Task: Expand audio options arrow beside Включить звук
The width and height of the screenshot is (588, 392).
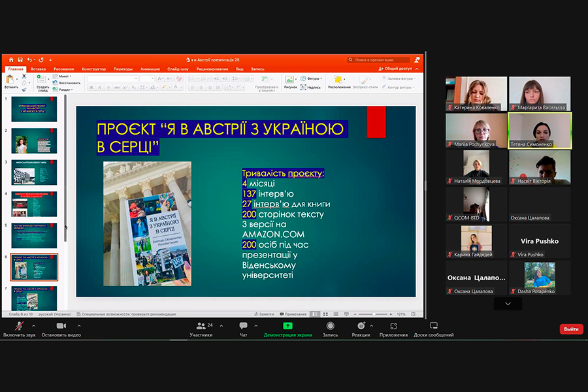Action: (33, 325)
